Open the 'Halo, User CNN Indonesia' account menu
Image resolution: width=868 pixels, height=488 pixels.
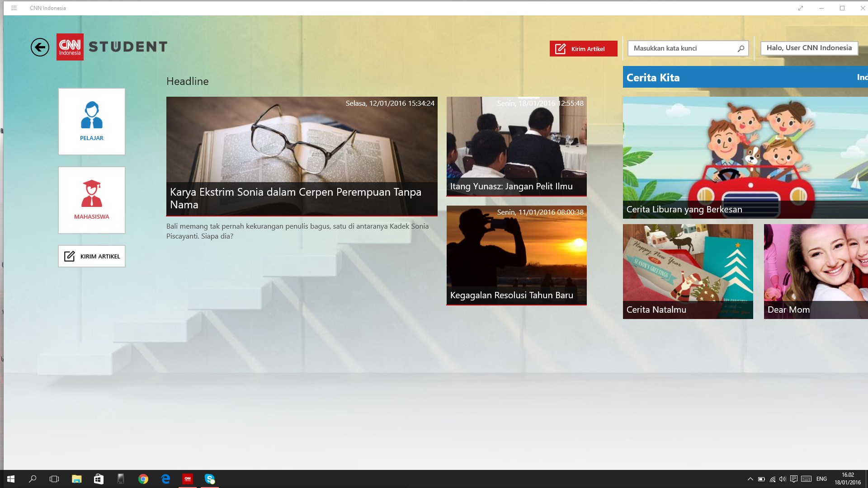pyautogui.click(x=809, y=48)
